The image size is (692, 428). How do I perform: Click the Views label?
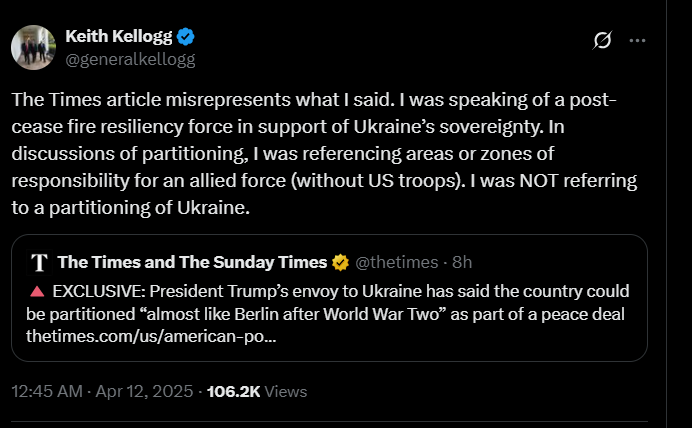coord(286,391)
